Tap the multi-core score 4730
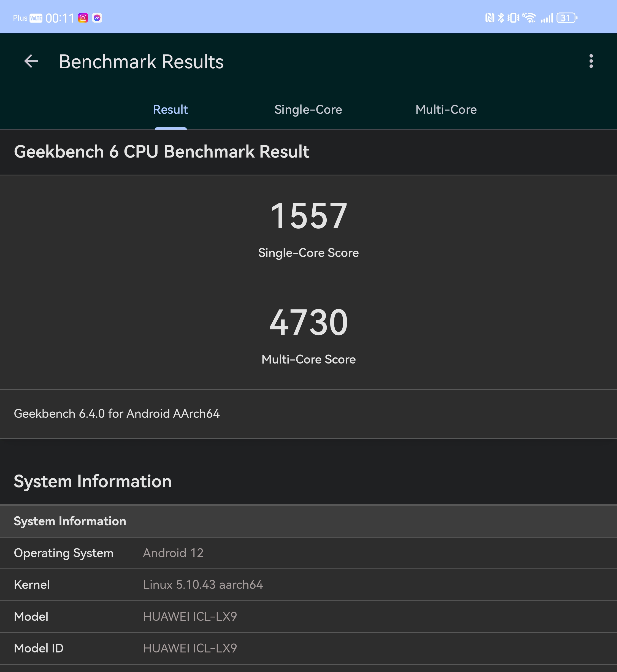The height and width of the screenshot is (672, 617). 309,323
